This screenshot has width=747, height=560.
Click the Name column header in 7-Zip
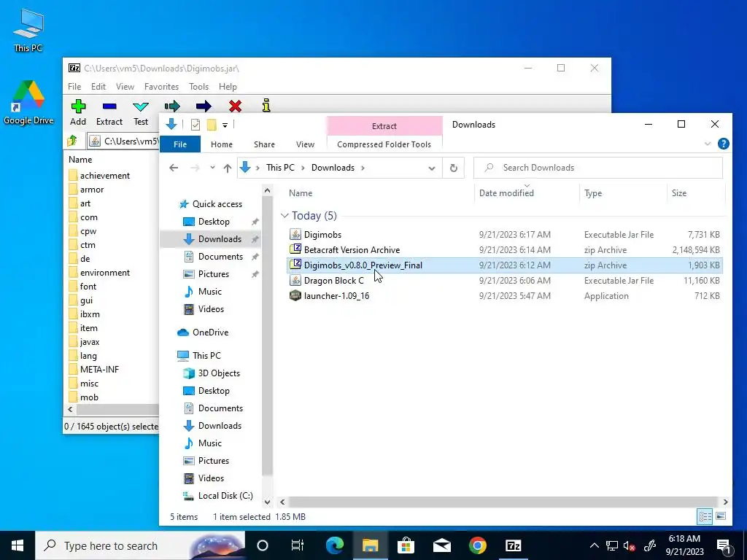tap(80, 160)
